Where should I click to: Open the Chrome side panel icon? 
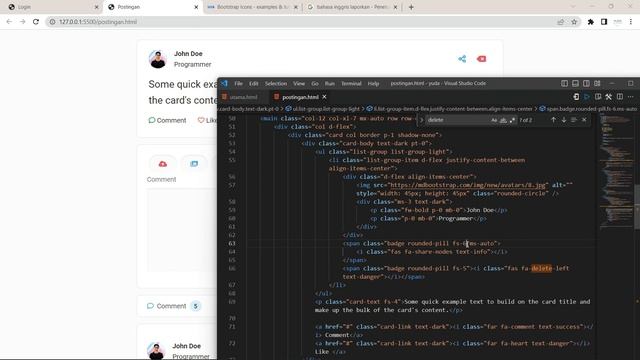[x=604, y=22]
